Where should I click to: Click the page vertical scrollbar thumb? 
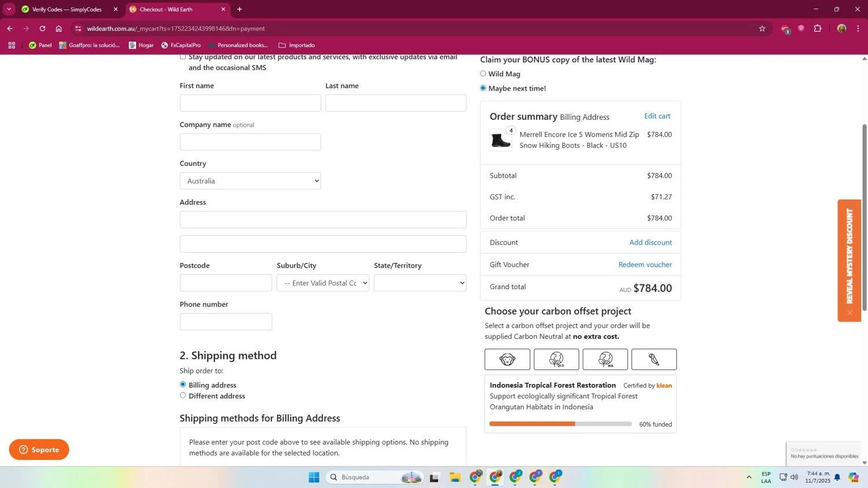(x=865, y=217)
